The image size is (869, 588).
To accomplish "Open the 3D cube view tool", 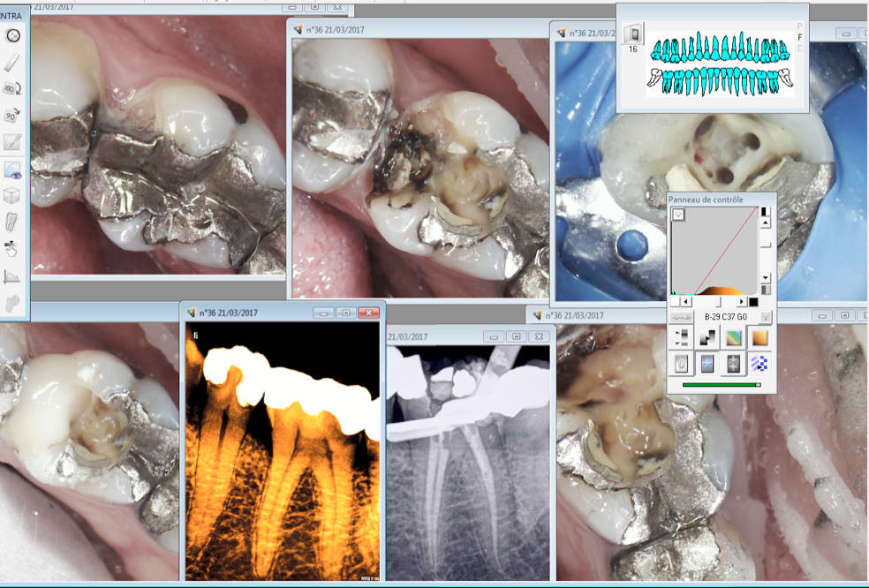I will pyautogui.click(x=13, y=194).
